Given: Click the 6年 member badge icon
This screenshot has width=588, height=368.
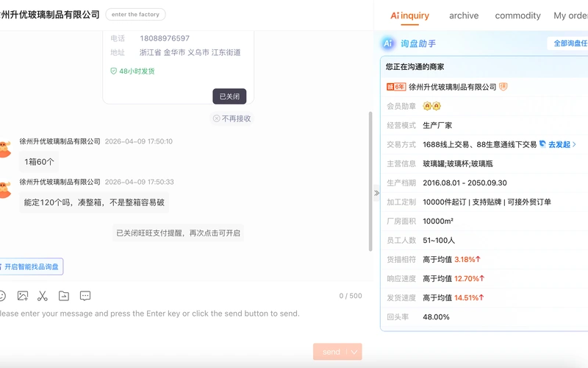Looking at the screenshot, I should click(x=396, y=87).
